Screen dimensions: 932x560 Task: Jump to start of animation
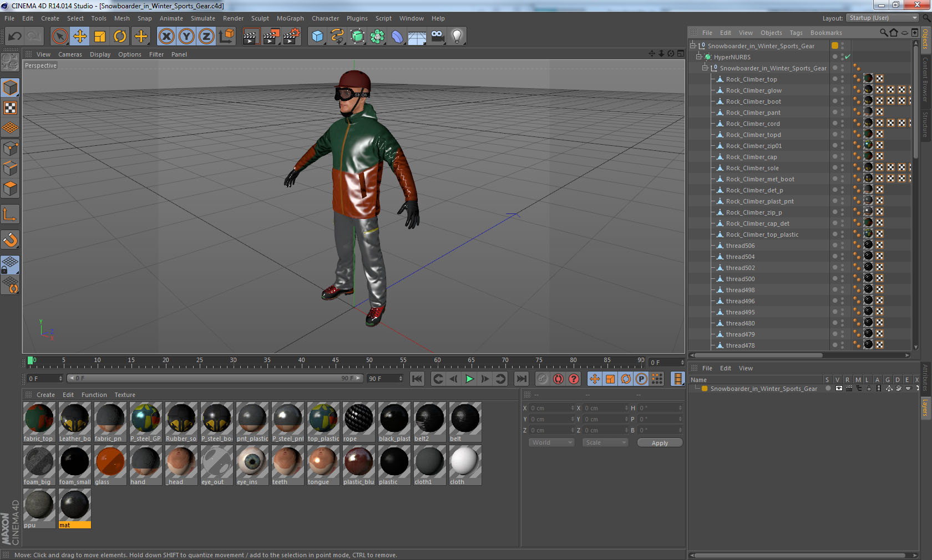[417, 379]
